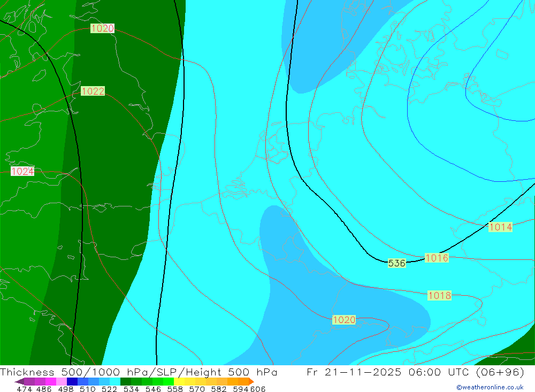Image resolution: width=535 pixels, height=392 pixels.
Task: Click the 1018 isobar label
Action: 439,295
